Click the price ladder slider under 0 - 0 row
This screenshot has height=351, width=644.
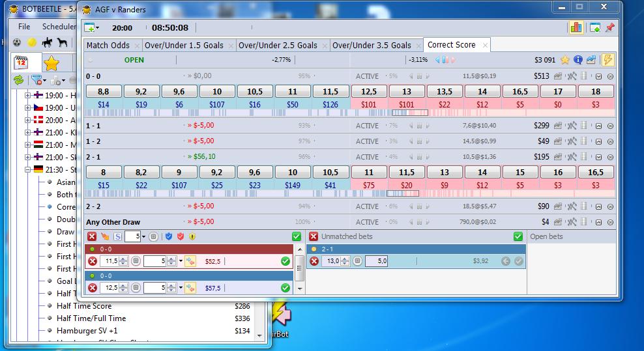click(410, 113)
